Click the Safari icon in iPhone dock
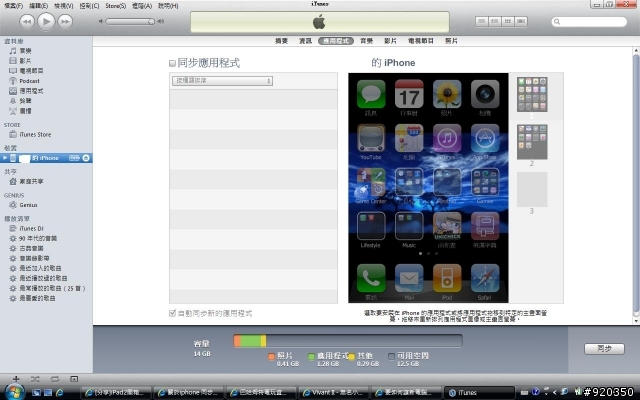The height and width of the screenshot is (400, 640). [x=485, y=278]
